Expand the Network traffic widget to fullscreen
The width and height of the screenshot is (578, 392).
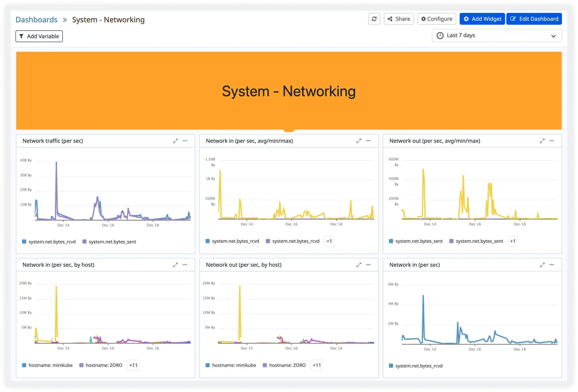coord(176,141)
